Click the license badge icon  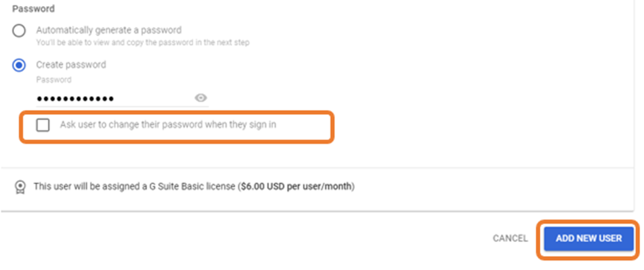point(19,186)
